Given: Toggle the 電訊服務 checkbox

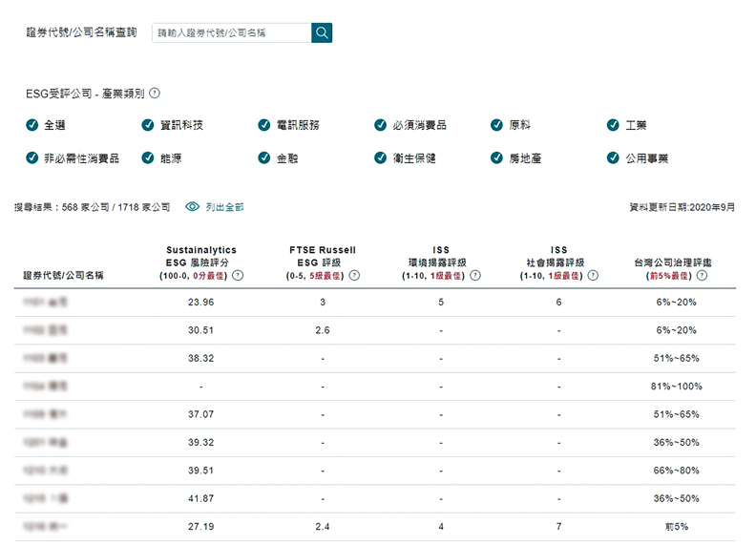Looking at the screenshot, I should (264, 125).
